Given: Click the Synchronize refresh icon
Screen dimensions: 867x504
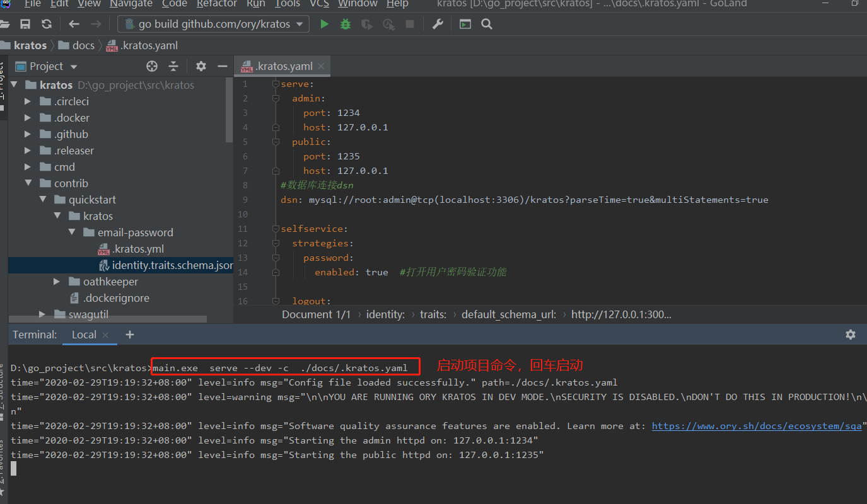Looking at the screenshot, I should pyautogui.click(x=47, y=24).
